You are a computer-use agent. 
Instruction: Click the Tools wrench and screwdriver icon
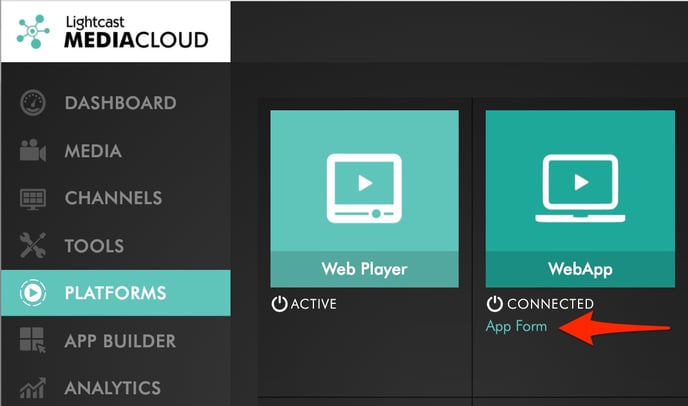coord(33,245)
